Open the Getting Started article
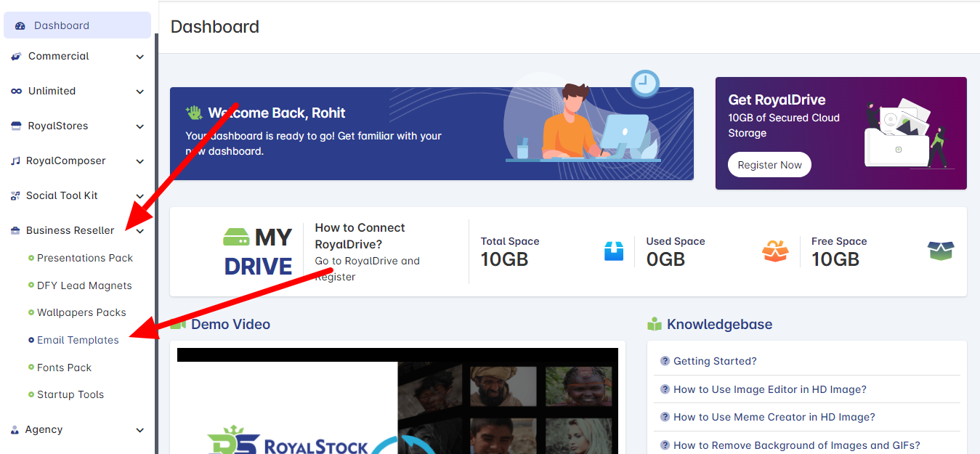The width and height of the screenshot is (980, 454). (x=715, y=361)
